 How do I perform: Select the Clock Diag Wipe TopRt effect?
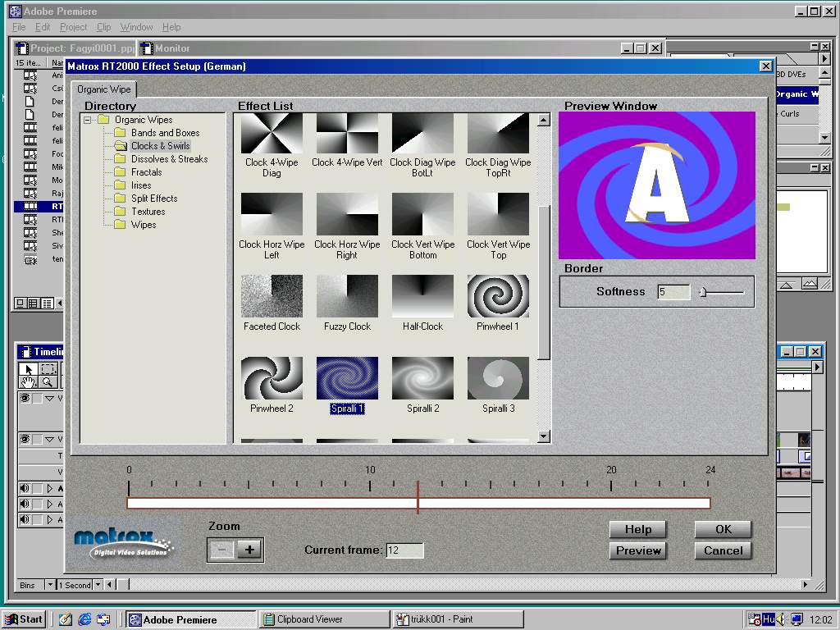coord(498,145)
